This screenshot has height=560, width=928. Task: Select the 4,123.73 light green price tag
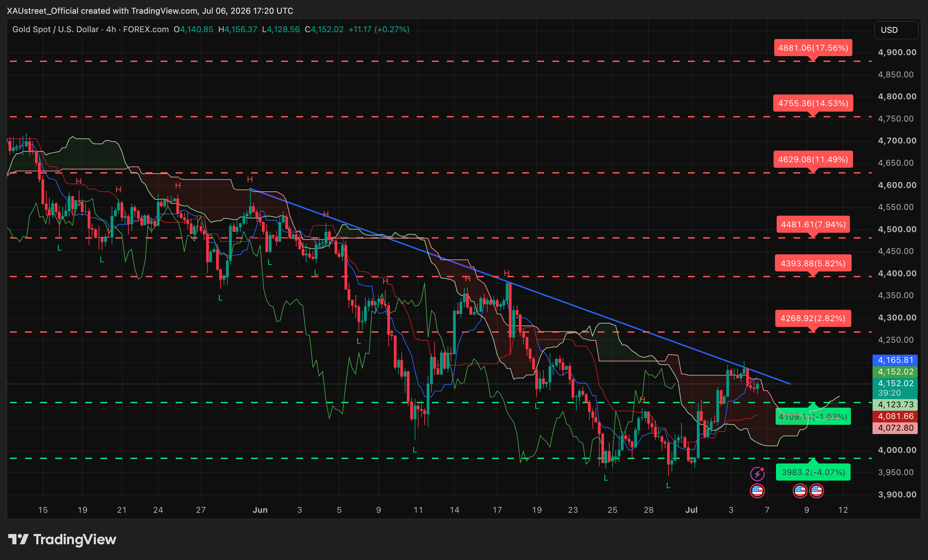[x=895, y=405]
